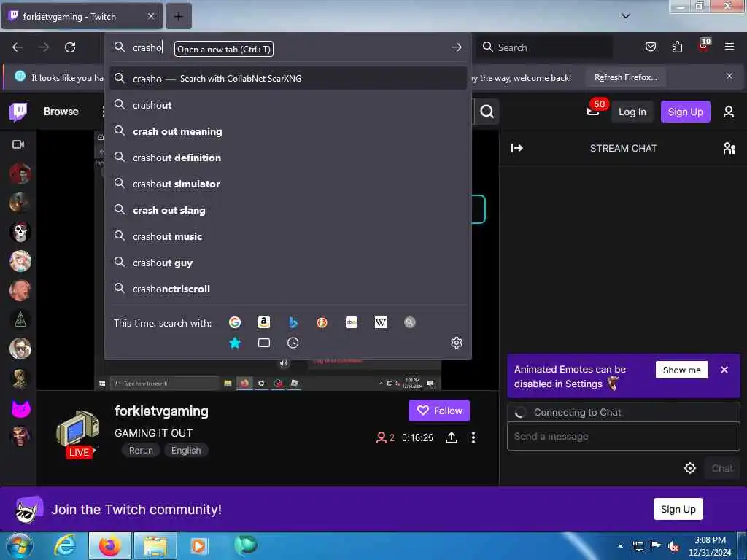Go back with the browser back arrow
The height and width of the screenshot is (560, 747).
[x=18, y=47]
